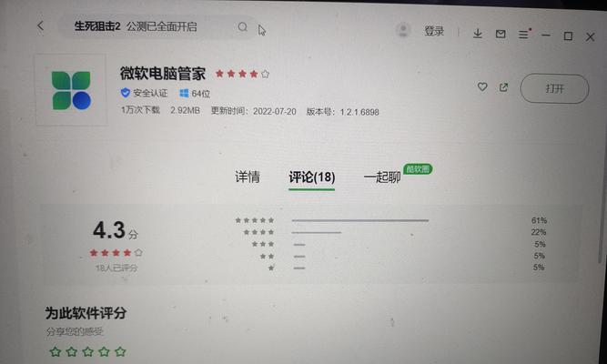The height and width of the screenshot is (364, 607).
Task: Click the 安全认证 shield badge
Action: (x=144, y=93)
